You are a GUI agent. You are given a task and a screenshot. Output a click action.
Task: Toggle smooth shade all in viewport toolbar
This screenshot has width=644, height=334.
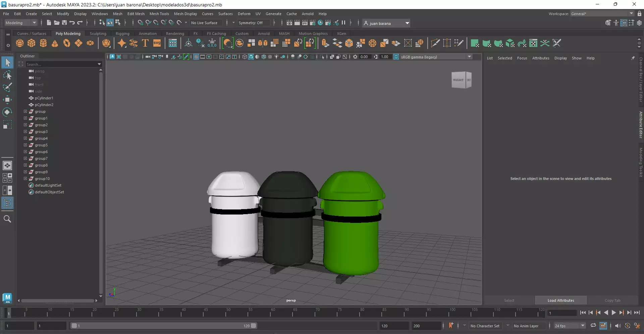coord(251,57)
